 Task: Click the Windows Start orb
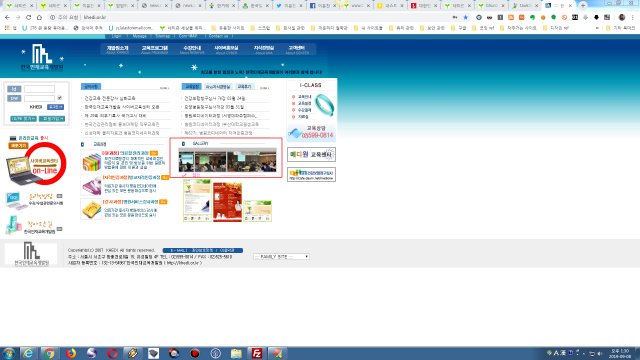click(8, 353)
